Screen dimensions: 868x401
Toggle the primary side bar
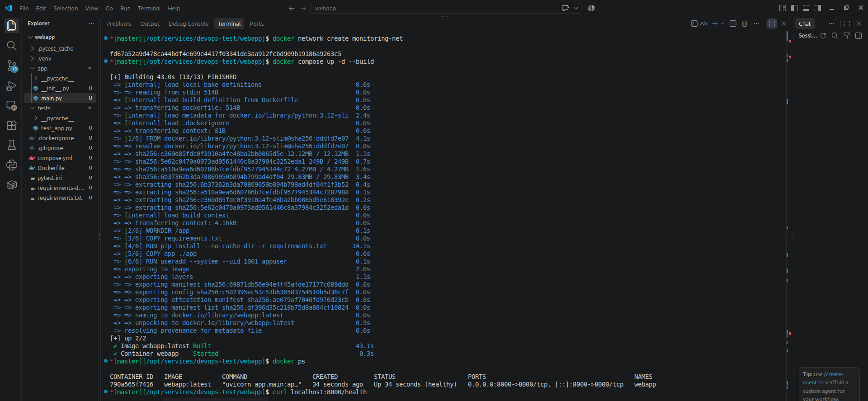[794, 8]
